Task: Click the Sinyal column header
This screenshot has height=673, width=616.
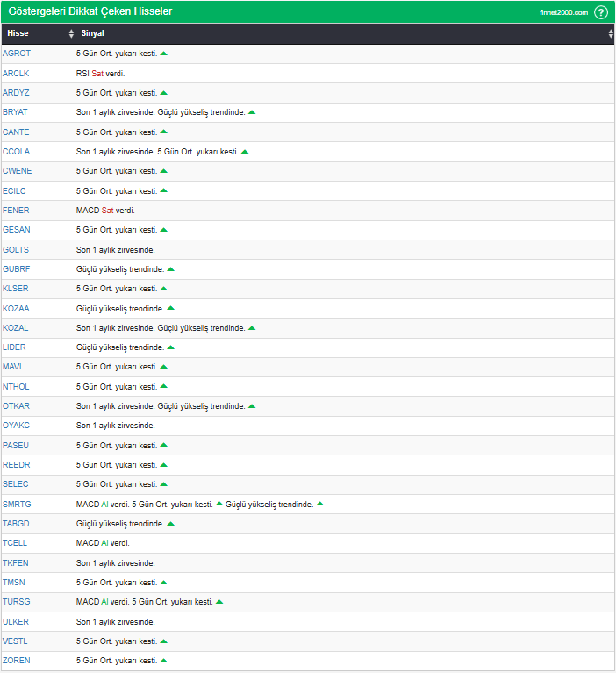Action: 92,33
